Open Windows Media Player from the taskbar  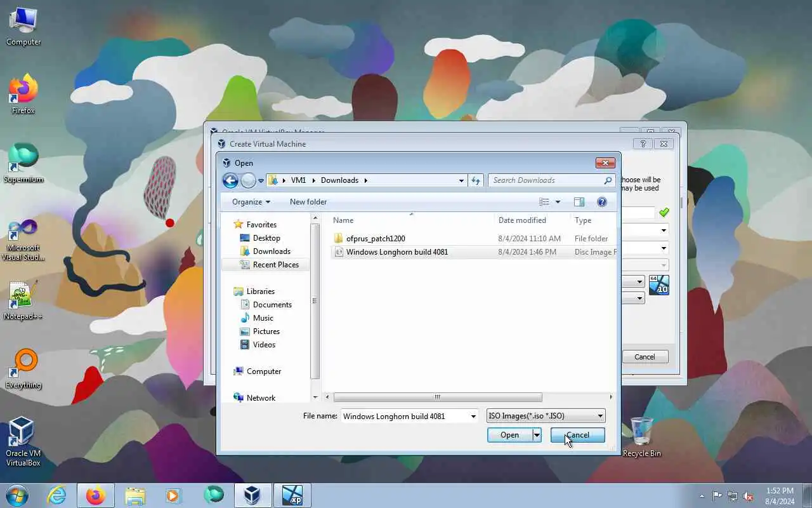pyautogui.click(x=173, y=495)
